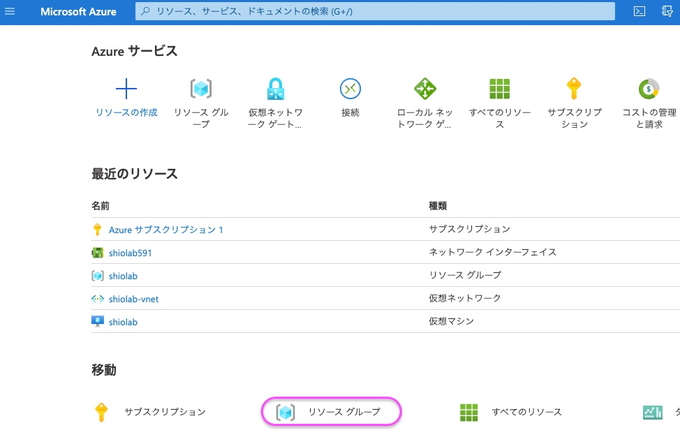Open ローカル ネットワーク ゲートウェイ service icon
The width and height of the screenshot is (680, 437).
pyautogui.click(x=425, y=88)
